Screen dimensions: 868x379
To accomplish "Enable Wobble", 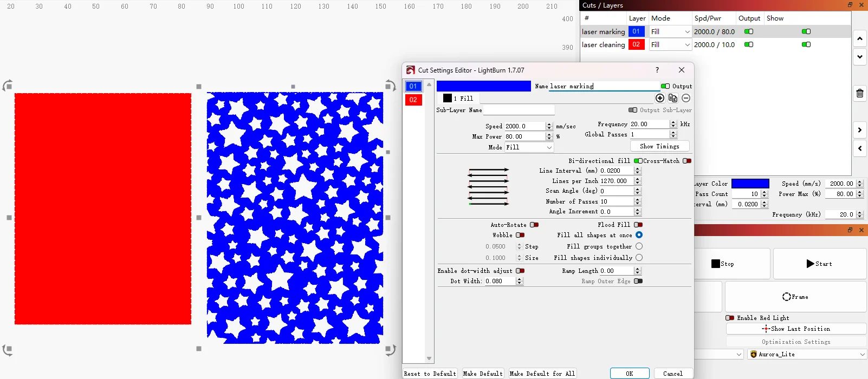I will pos(520,235).
